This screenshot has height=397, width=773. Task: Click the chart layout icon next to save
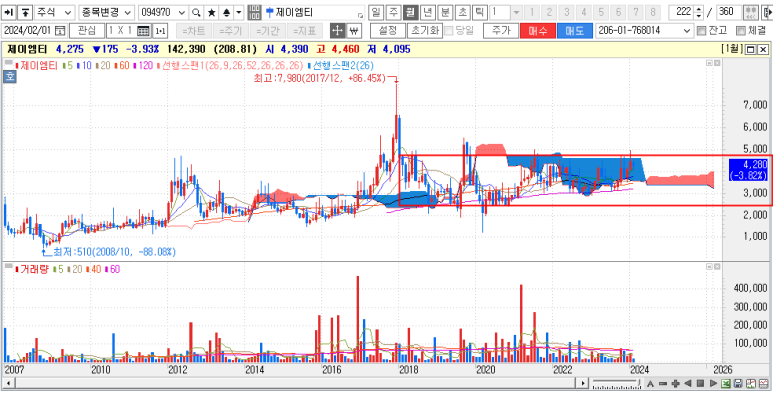(x=750, y=383)
